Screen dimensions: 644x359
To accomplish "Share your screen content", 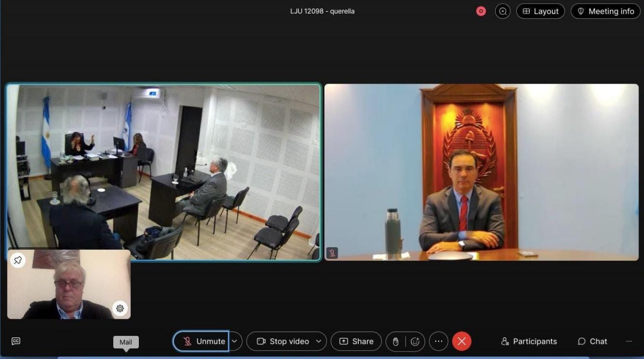I will point(356,341).
